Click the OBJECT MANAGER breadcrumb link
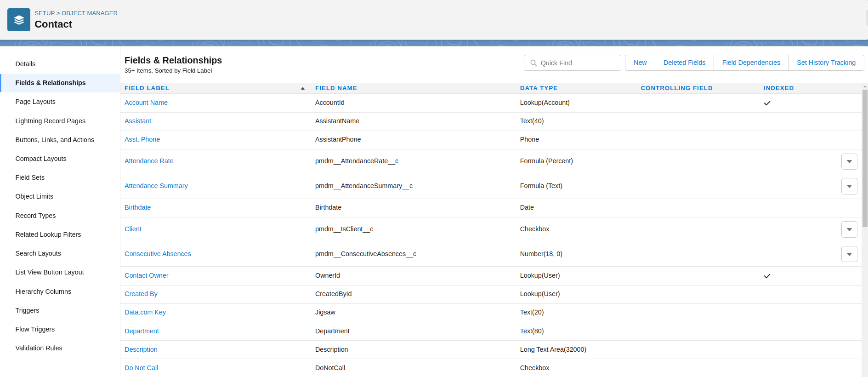Viewport: 868px width, 377px height. coord(90,13)
